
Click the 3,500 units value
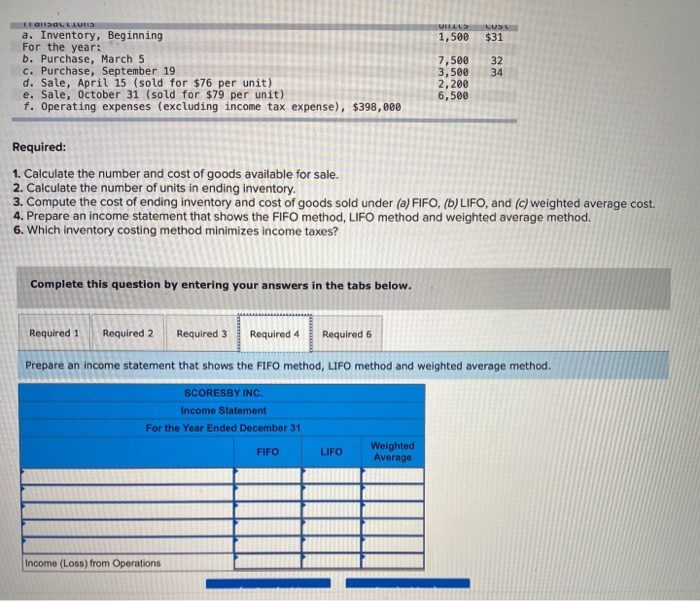coord(453,72)
